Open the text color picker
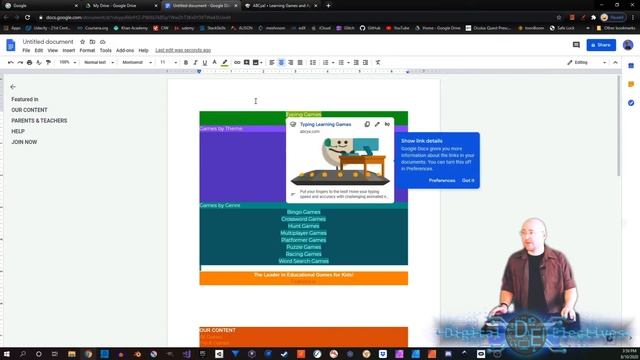Viewport: 640px width, 360px height. click(214, 62)
